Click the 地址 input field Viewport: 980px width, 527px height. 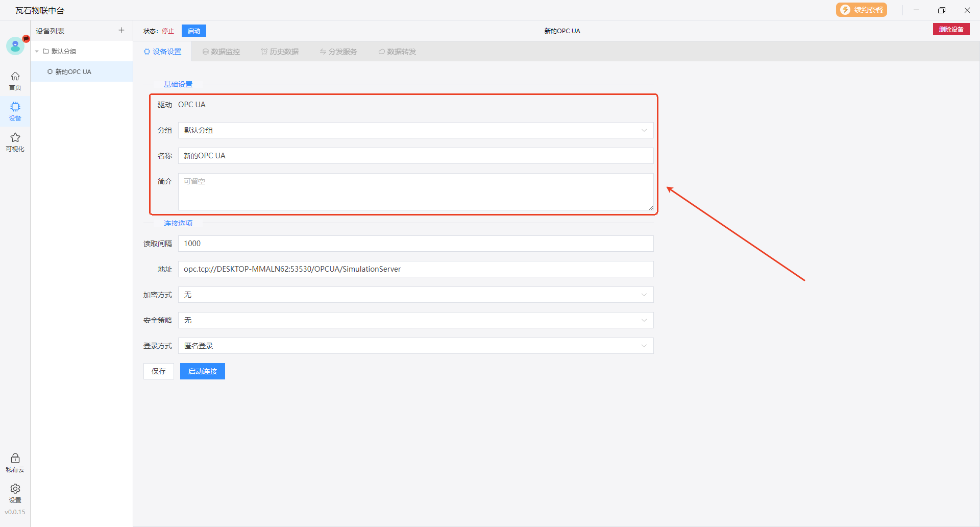pos(415,269)
